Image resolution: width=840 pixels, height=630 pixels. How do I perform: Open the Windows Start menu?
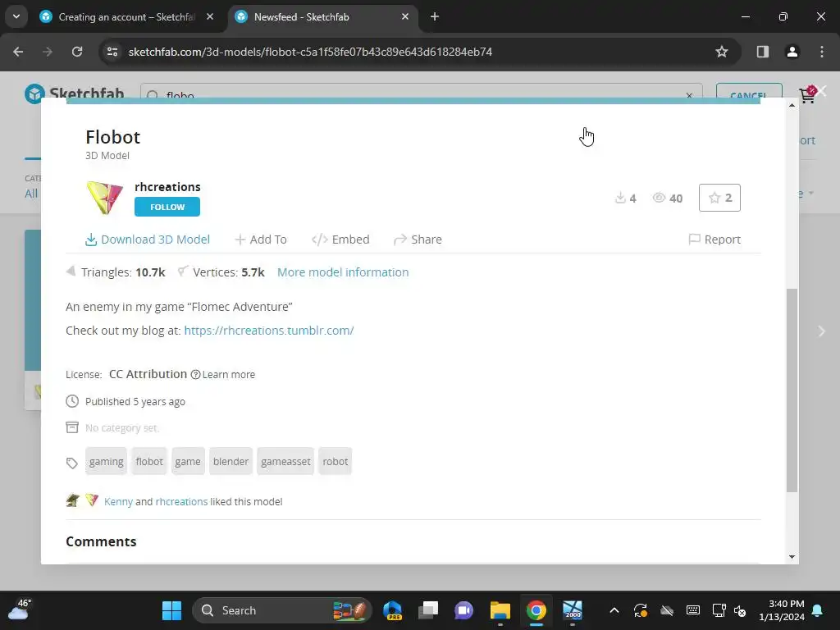pyautogui.click(x=172, y=610)
